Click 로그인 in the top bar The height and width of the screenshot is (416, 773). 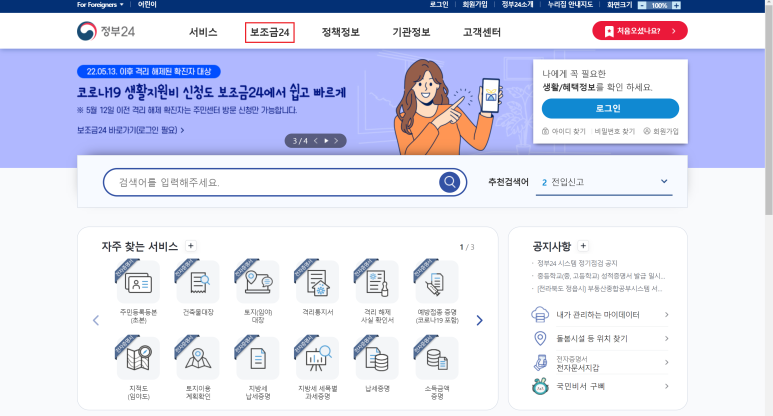[x=439, y=4]
